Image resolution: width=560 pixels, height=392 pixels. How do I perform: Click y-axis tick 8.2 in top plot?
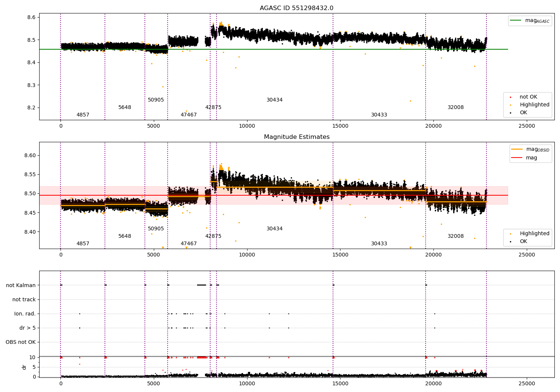(31, 108)
